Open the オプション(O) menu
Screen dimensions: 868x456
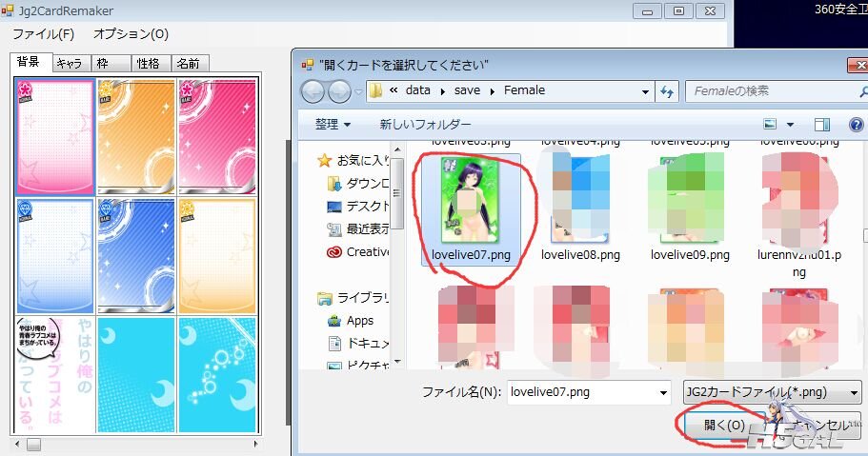pyautogui.click(x=131, y=34)
